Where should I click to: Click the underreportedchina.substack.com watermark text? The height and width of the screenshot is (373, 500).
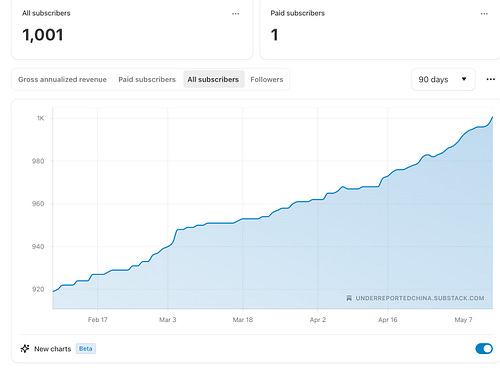pos(420,298)
